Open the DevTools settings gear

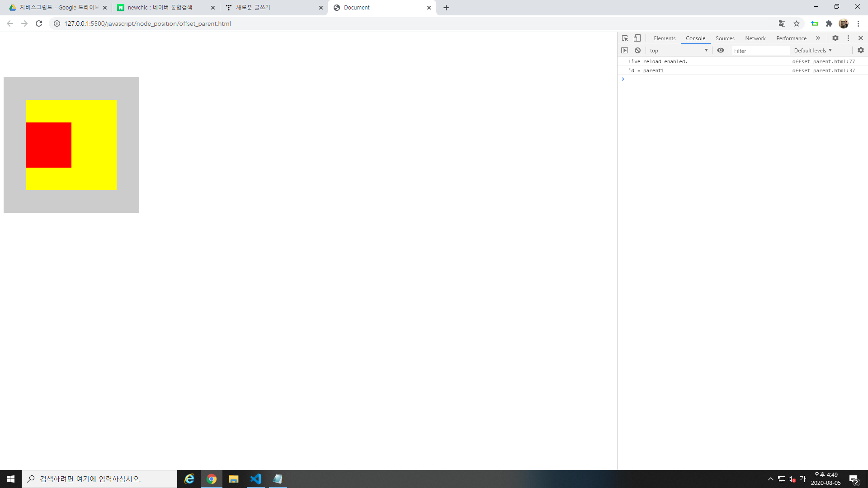(835, 38)
